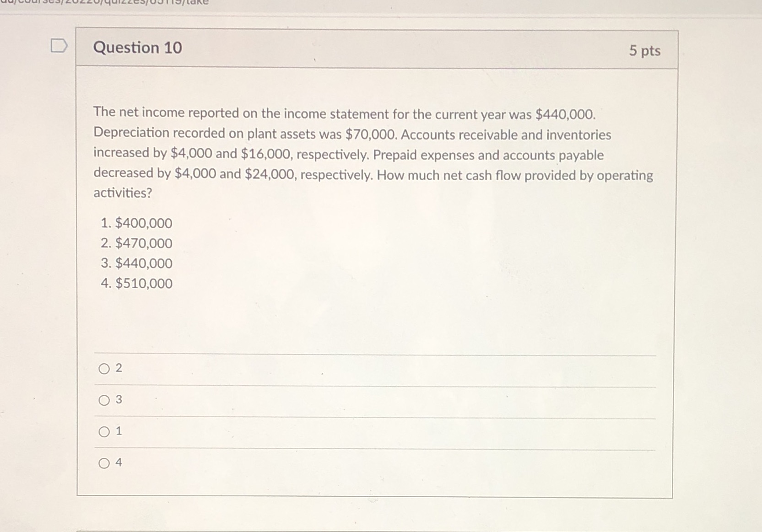Click the option text $400,000
The width and height of the screenshot is (762, 532).
[136, 223]
